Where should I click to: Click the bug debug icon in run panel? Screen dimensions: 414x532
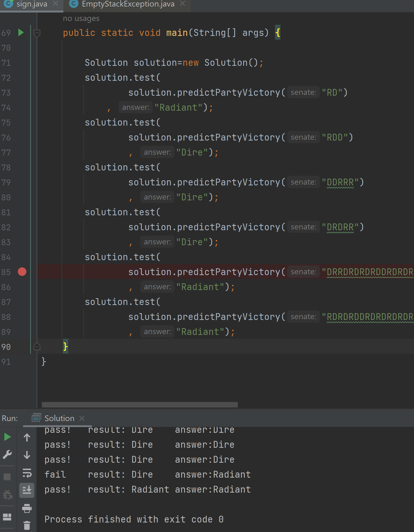click(x=7, y=494)
